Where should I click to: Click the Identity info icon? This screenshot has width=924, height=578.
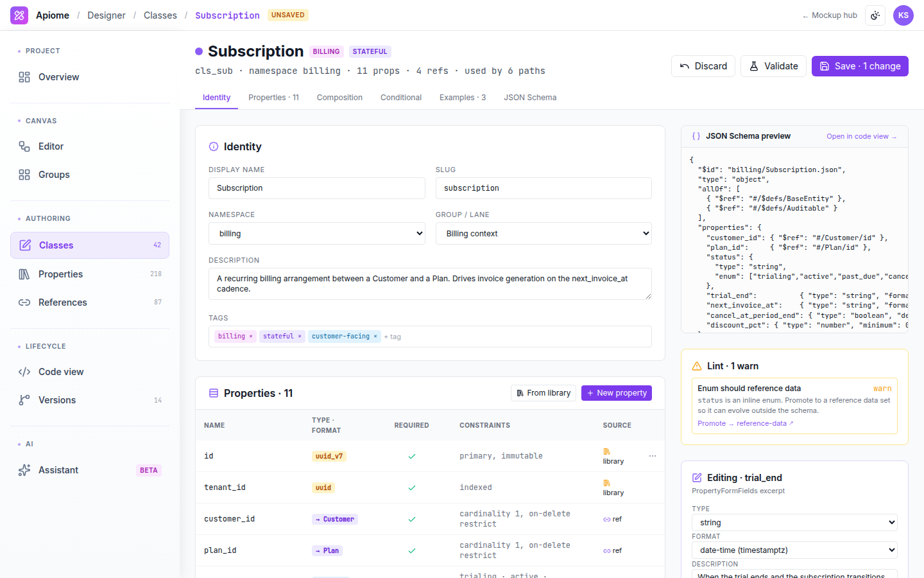(214, 146)
